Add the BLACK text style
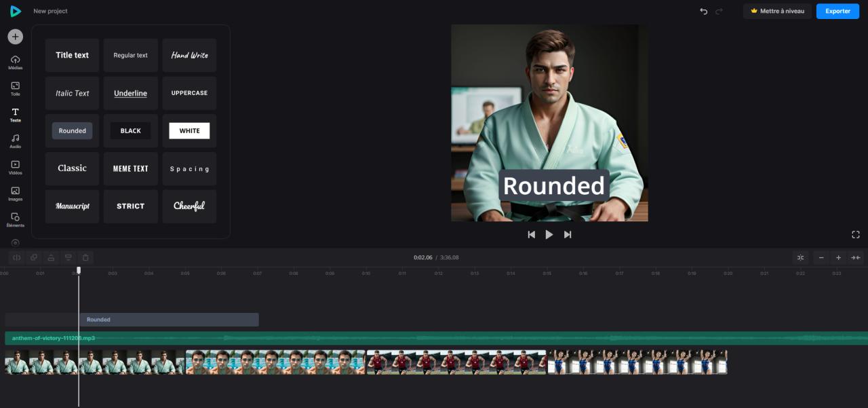Screen dimensions: 868x408 click(130, 130)
